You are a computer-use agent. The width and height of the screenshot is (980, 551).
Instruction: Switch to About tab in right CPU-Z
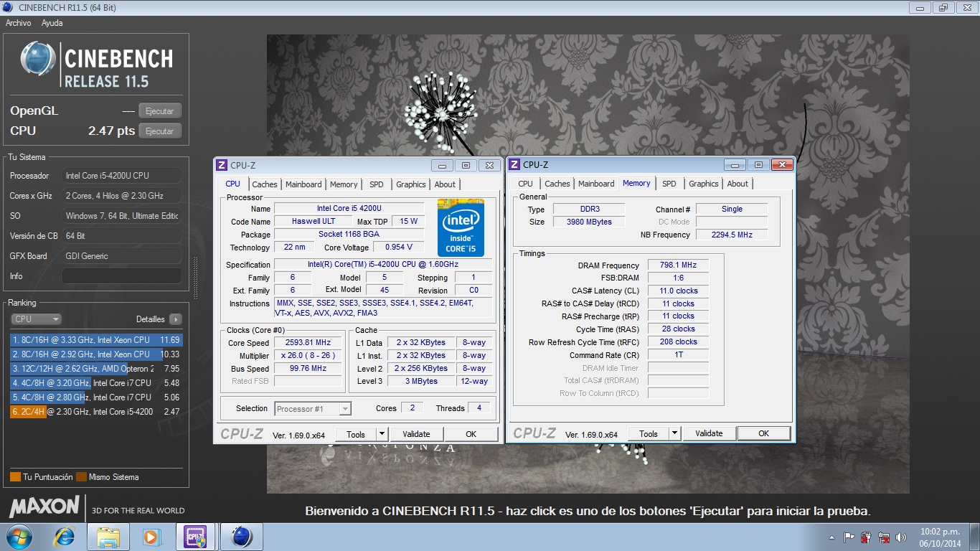pos(738,184)
